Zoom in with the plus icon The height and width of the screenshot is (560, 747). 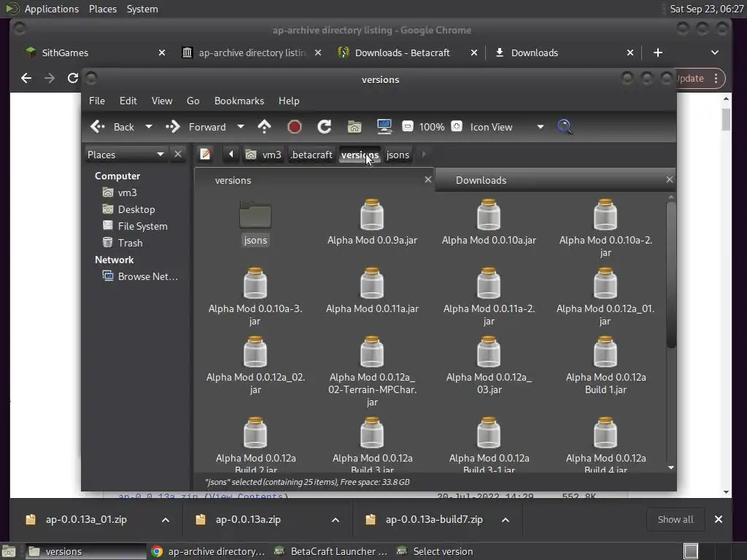coord(457,127)
